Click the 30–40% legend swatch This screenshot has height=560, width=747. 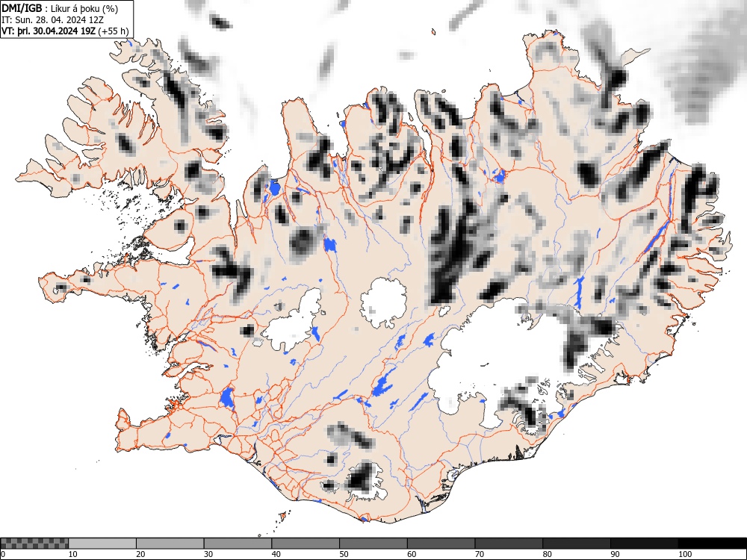click(238, 544)
